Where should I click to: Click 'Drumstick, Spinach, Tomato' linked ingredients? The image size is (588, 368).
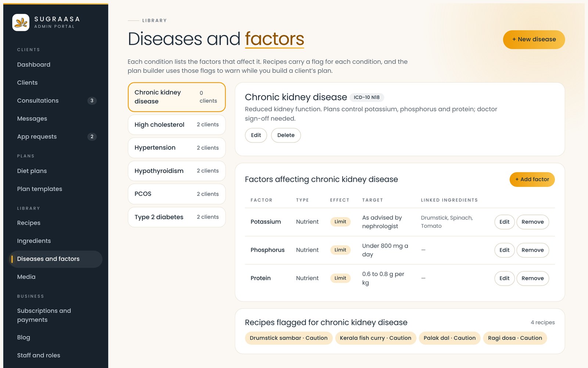point(447,222)
